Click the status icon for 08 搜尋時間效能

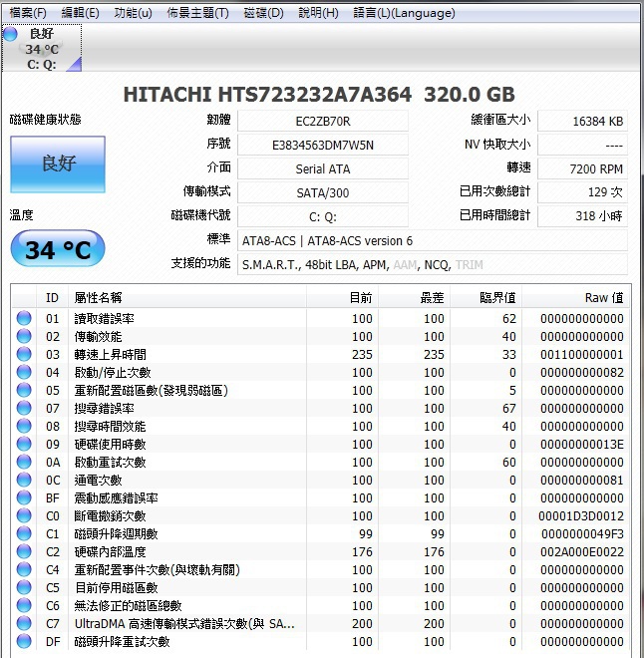[x=24, y=426]
